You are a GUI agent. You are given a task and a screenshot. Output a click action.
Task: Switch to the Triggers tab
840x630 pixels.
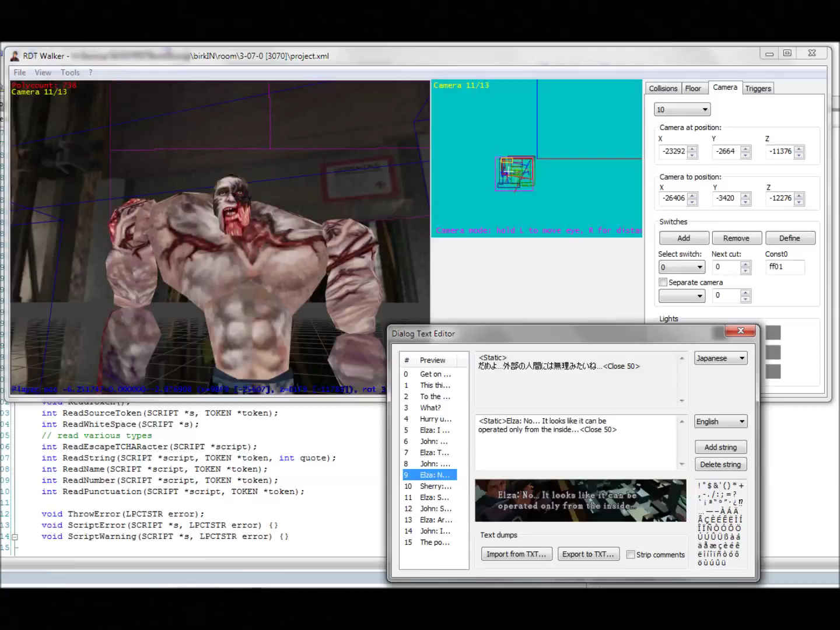click(758, 88)
